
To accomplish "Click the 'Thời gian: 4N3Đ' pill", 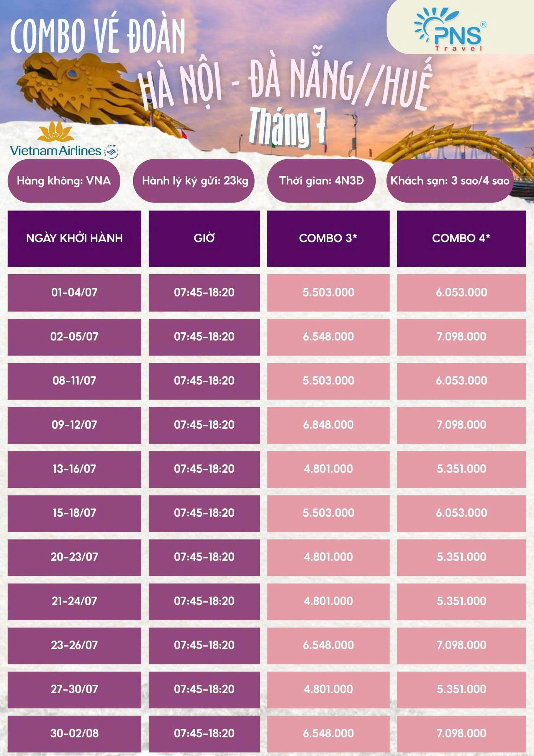I will [x=321, y=181].
